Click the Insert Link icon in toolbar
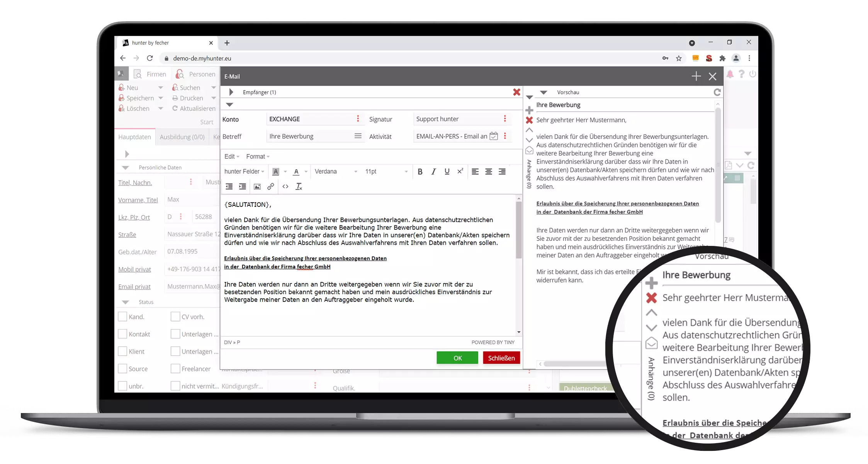The image size is (868, 464). [x=270, y=186]
